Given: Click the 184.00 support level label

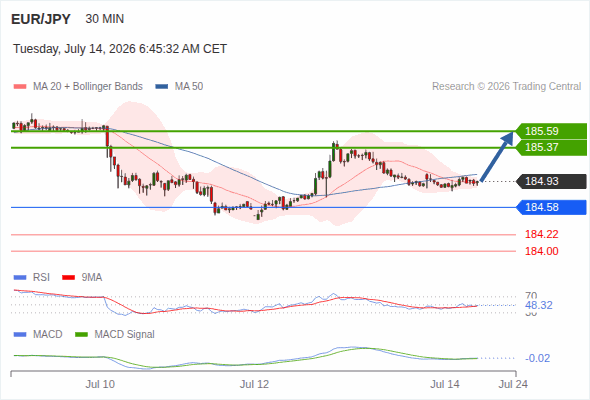Looking at the screenshot, I should tap(542, 251).
